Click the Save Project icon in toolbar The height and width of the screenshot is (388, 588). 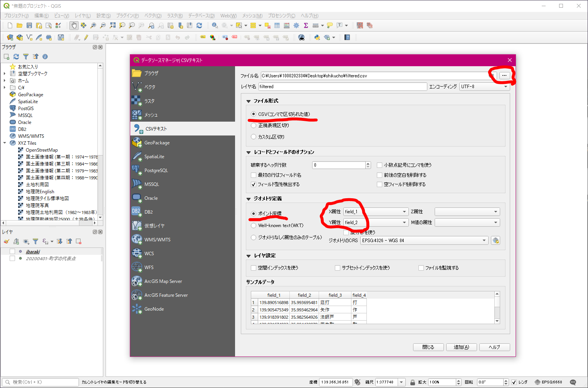click(29, 25)
